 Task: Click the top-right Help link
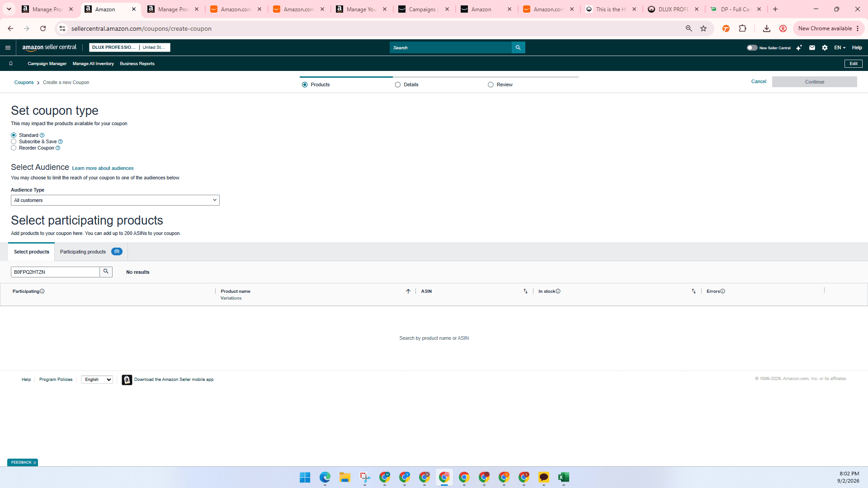[x=857, y=47]
